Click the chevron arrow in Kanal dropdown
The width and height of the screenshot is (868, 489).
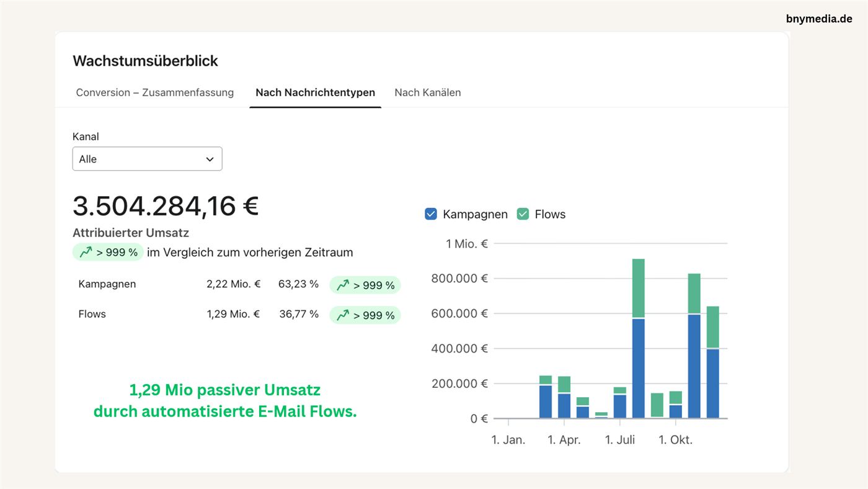coord(210,159)
